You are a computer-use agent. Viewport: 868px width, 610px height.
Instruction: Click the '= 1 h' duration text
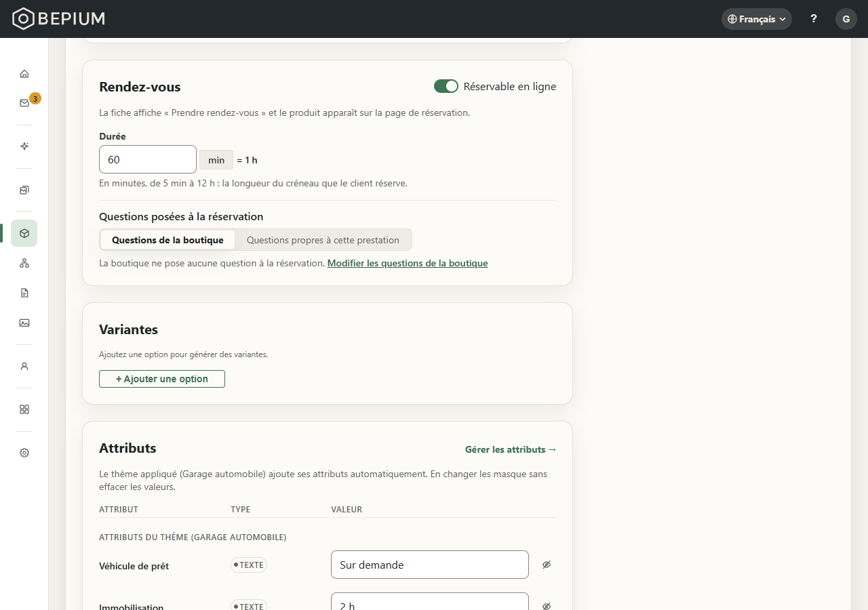pos(247,161)
